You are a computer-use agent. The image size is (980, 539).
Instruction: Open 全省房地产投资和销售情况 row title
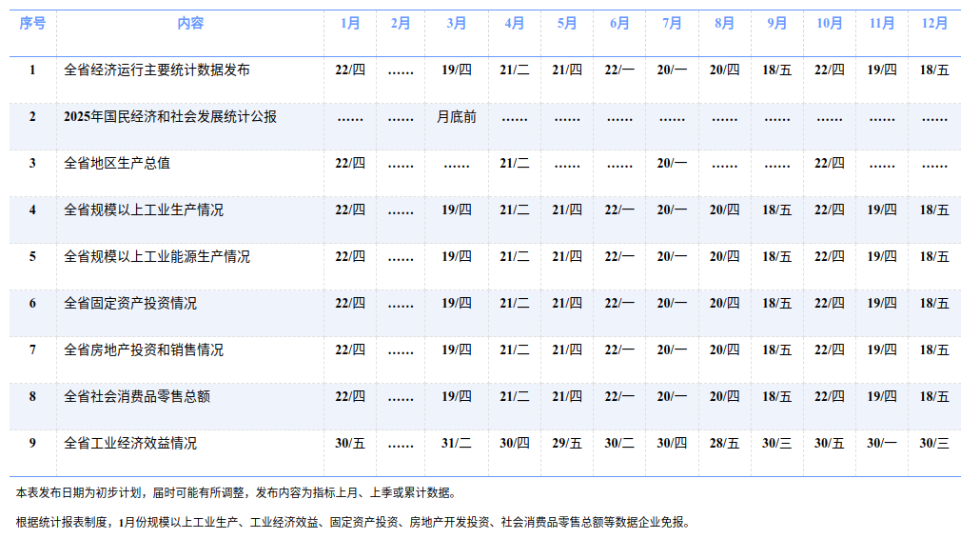(144, 349)
